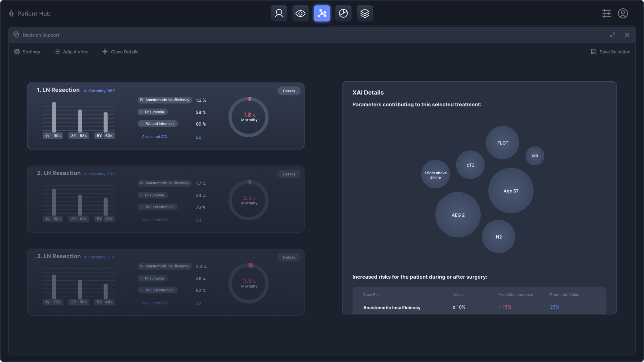Image resolution: width=644 pixels, height=362 pixels.
Task: Click the Patient Hub home logo
Action: [x=30, y=13]
